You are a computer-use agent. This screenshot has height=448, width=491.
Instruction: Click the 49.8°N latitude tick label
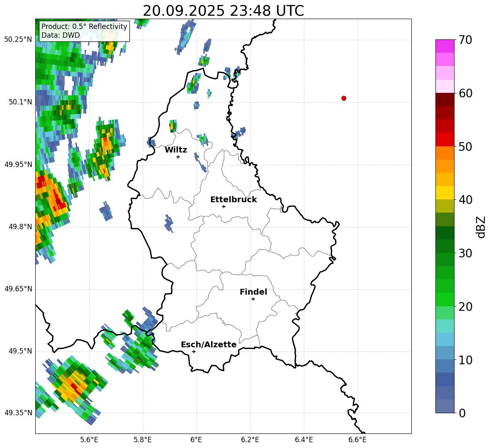click(20, 227)
